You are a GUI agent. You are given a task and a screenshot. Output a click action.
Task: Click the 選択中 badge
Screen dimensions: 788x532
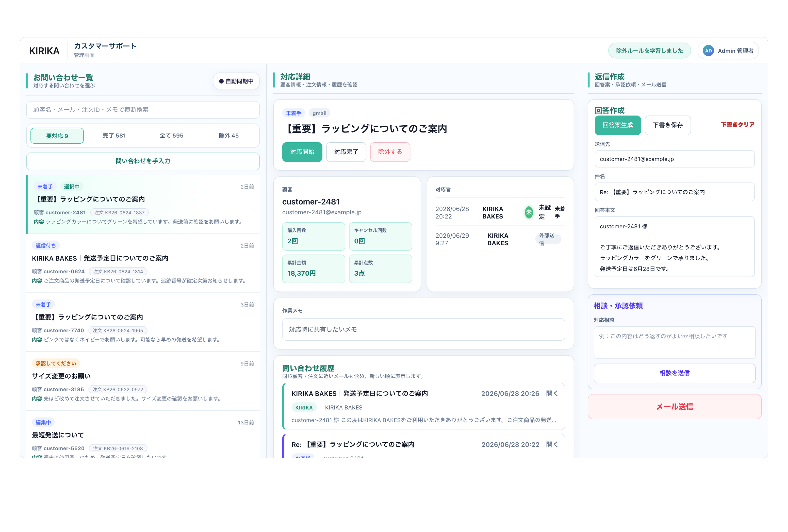click(72, 187)
